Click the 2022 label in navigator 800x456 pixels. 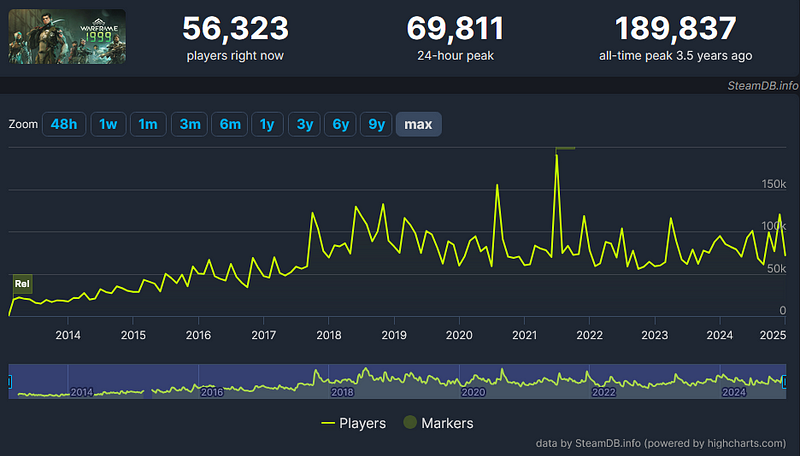pyautogui.click(x=604, y=392)
